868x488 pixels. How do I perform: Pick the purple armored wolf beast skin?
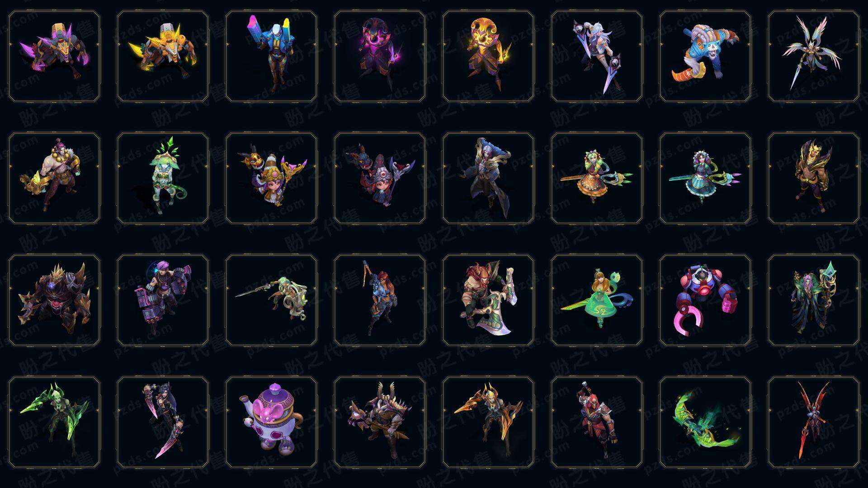[x=54, y=56]
